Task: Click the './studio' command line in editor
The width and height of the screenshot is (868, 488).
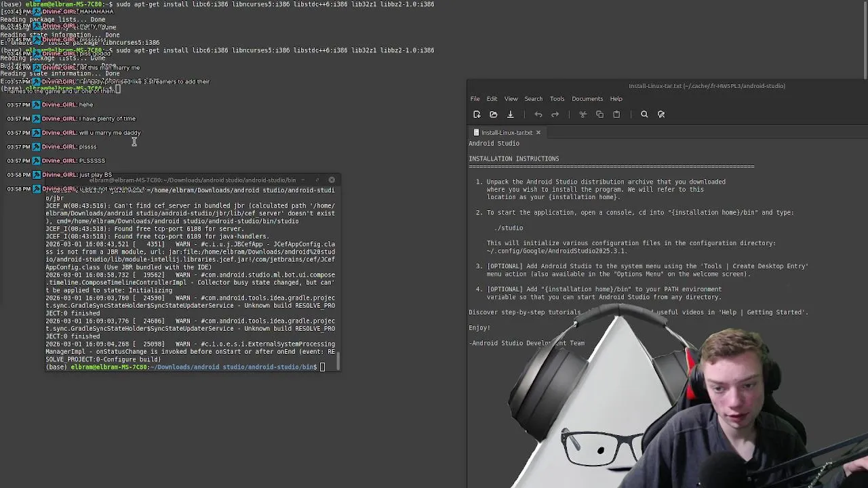Action: (509, 228)
